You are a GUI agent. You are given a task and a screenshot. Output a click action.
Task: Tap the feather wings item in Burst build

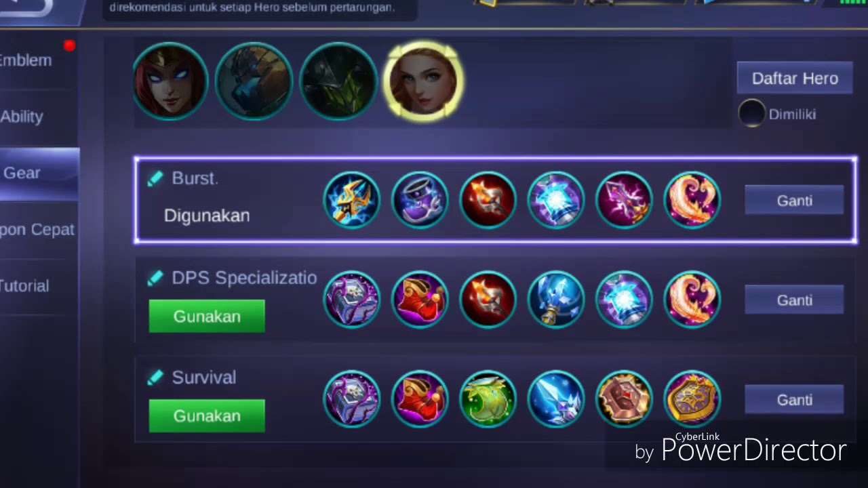pyautogui.click(x=692, y=200)
